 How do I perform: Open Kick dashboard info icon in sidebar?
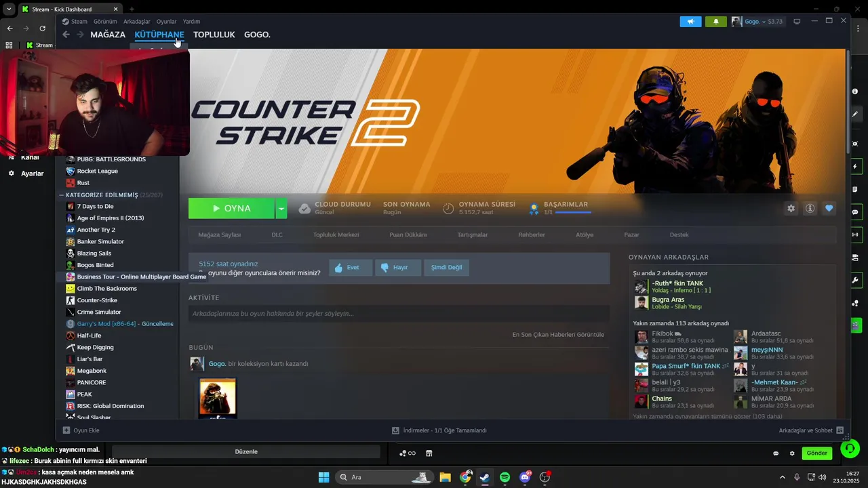click(854, 91)
